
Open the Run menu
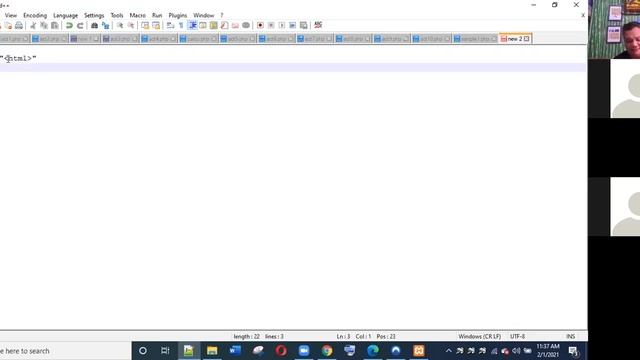coord(157,15)
